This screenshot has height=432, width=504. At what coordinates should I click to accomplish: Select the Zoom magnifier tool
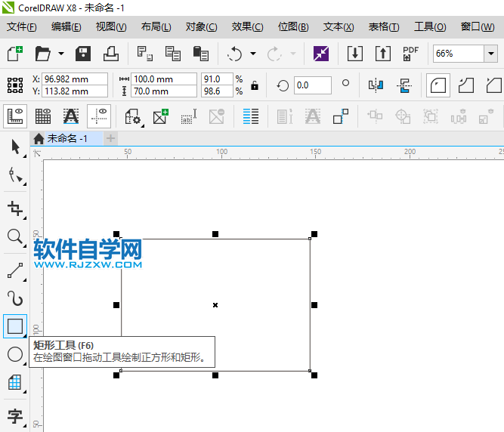tap(15, 237)
